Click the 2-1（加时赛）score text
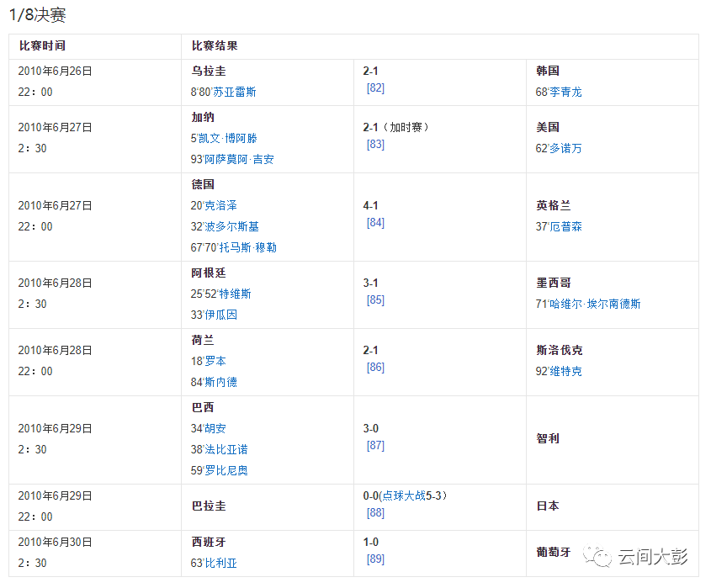Image resolution: width=711 pixels, height=588 pixels. (x=395, y=127)
